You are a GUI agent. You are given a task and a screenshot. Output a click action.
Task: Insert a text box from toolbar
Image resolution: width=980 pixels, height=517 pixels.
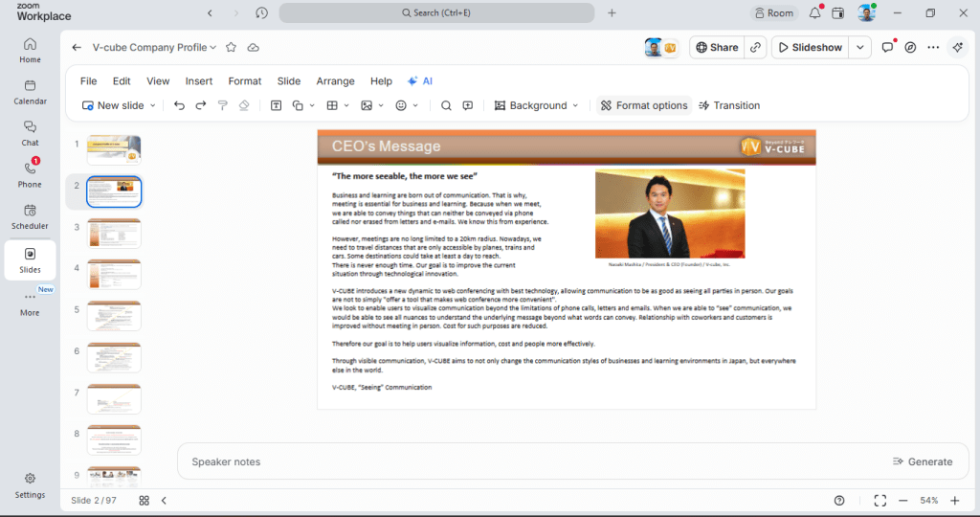click(x=276, y=105)
